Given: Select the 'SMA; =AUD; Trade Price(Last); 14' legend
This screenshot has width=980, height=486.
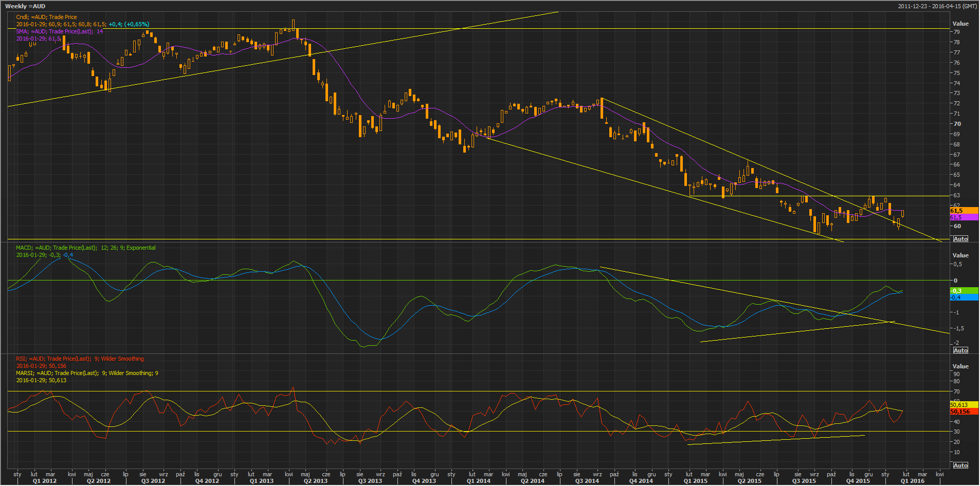Looking at the screenshot, I should point(60,31).
